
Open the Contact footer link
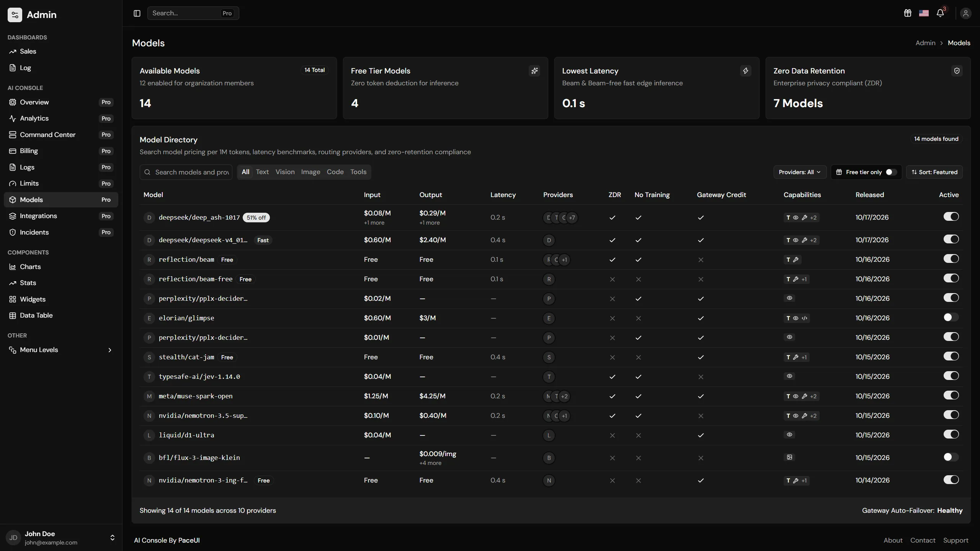coord(923,540)
